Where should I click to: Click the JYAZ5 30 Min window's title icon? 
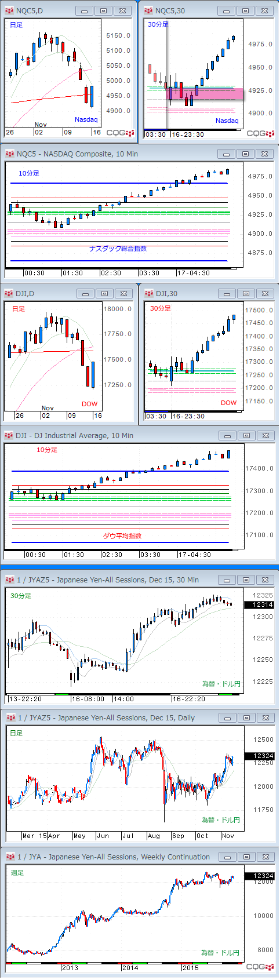[9, 580]
